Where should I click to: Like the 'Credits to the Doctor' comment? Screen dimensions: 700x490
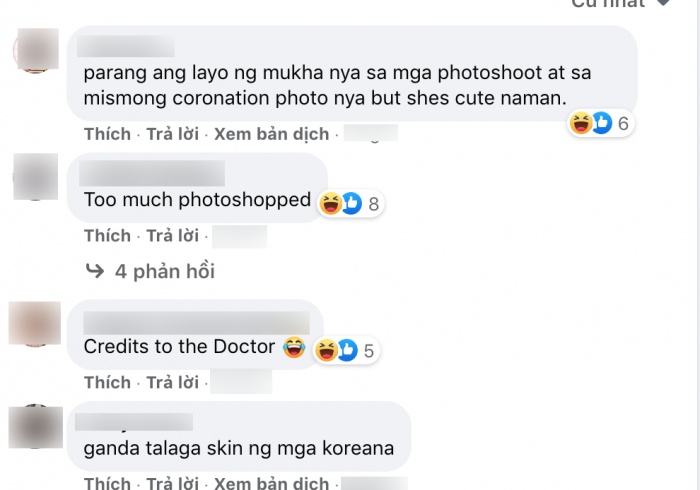[107, 382]
